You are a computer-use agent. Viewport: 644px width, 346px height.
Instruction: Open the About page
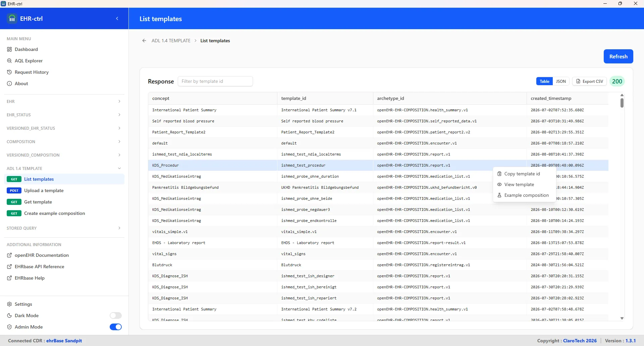click(x=21, y=83)
